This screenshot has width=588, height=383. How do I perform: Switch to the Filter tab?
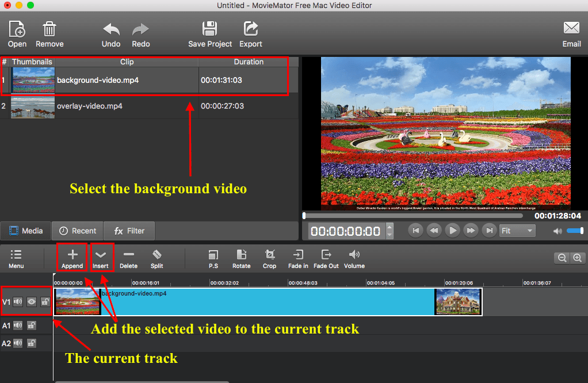click(129, 231)
